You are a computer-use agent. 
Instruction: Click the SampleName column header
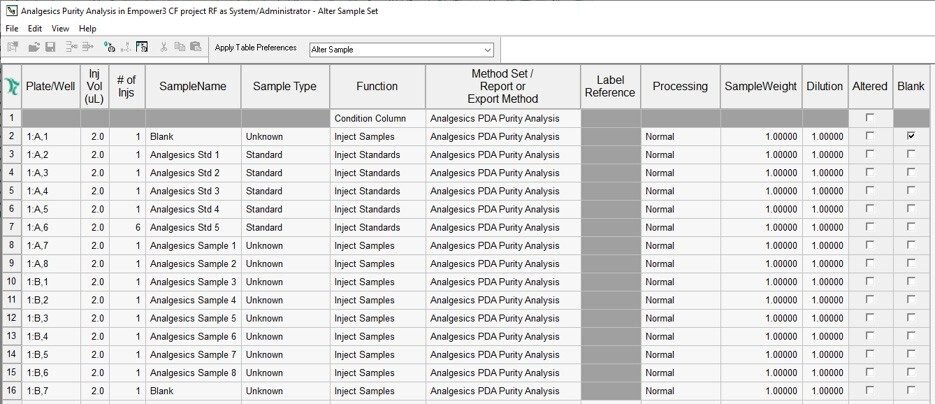[193, 86]
